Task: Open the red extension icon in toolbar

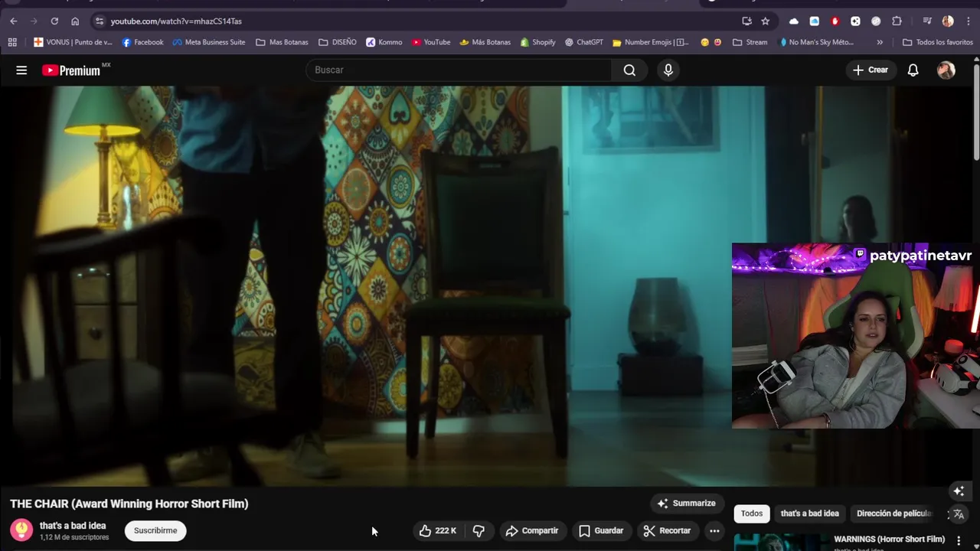Action: 835,21
